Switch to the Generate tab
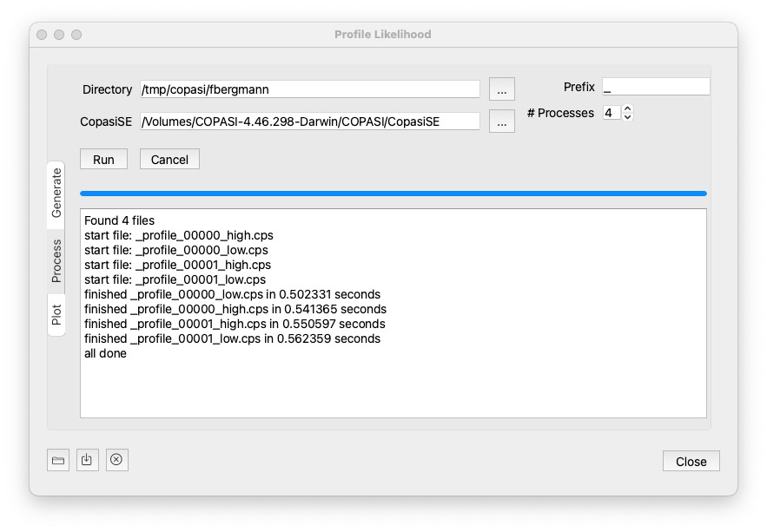 click(x=56, y=193)
